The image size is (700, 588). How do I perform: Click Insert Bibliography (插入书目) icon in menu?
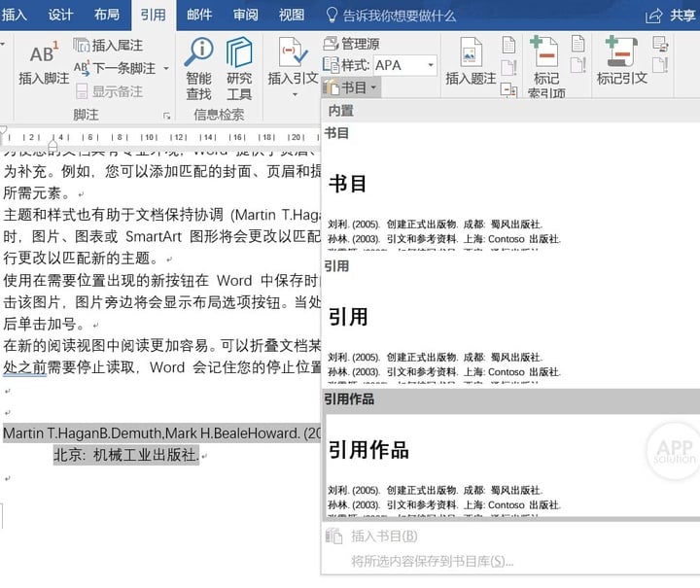pyautogui.click(x=333, y=536)
